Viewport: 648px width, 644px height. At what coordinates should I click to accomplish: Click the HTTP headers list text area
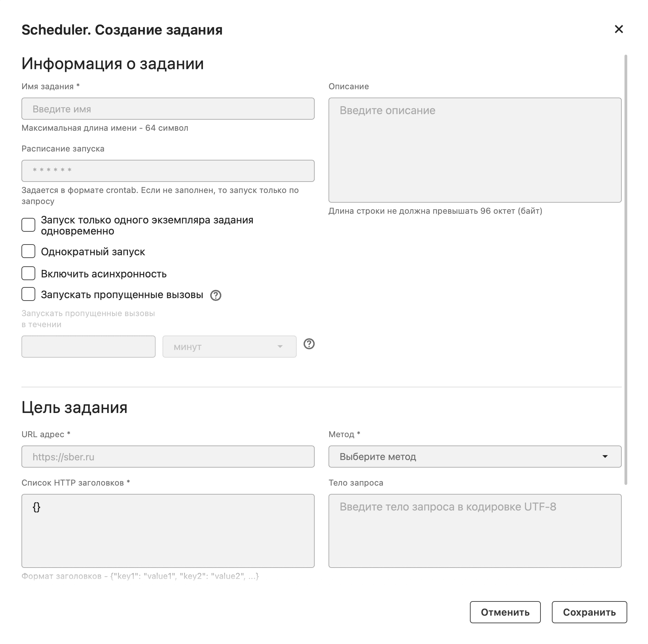pyautogui.click(x=168, y=531)
